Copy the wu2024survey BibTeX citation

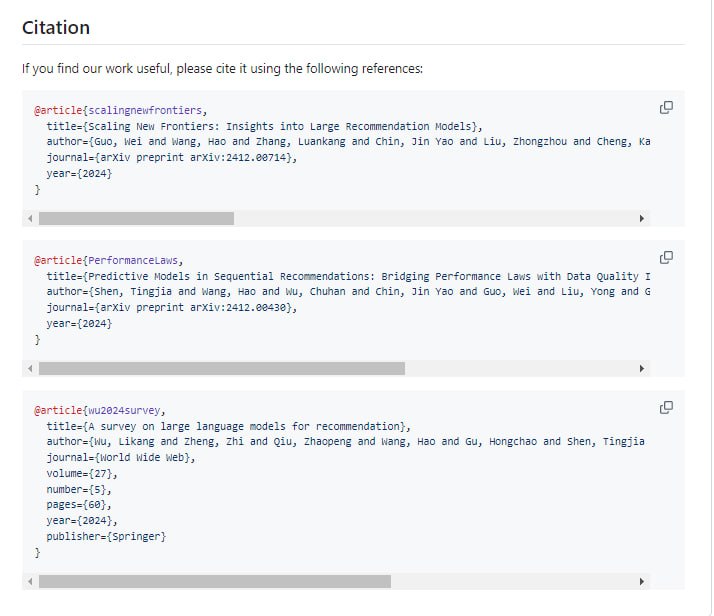pos(666,407)
